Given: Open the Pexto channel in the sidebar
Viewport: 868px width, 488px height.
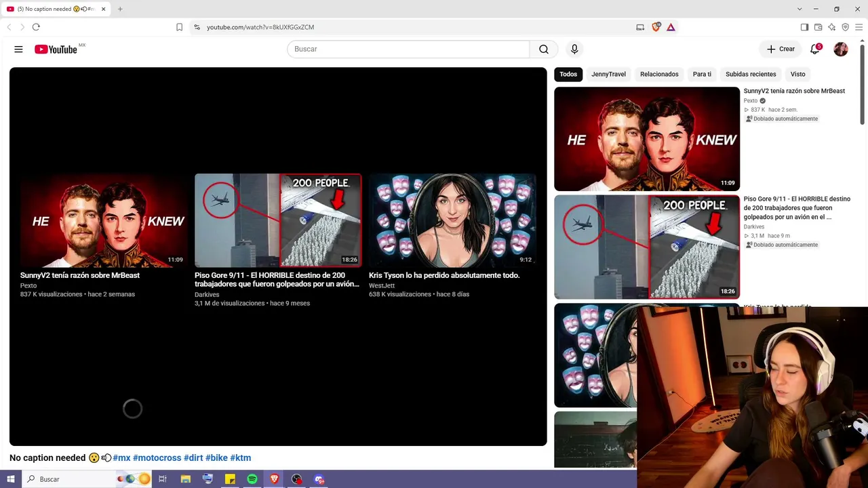Looking at the screenshot, I should click(750, 101).
